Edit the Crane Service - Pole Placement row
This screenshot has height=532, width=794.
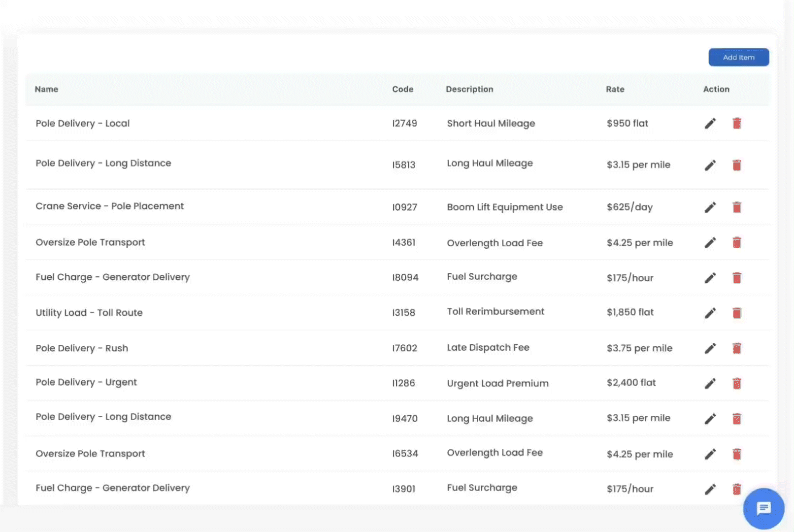click(x=710, y=207)
